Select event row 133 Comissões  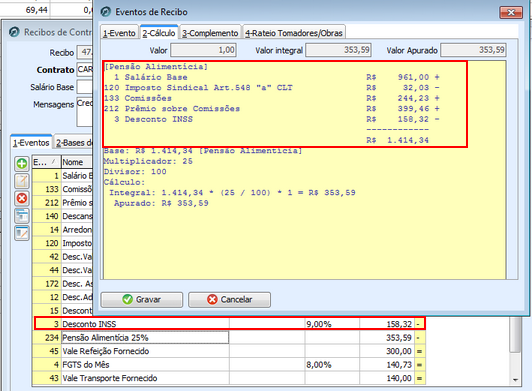pyautogui.click(x=62, y=189)
